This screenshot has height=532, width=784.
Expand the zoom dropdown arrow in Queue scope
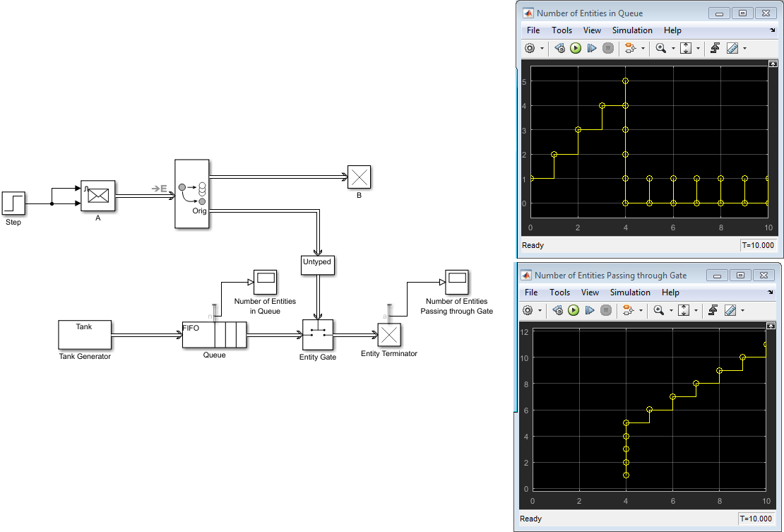(x=673, y=49)
